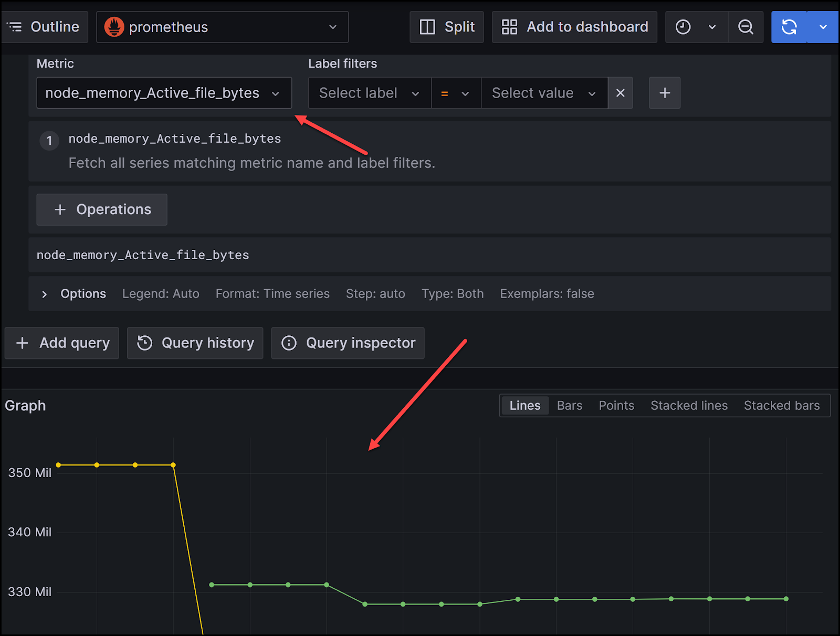Open the Select label dropdown
Screen dimensions: 840x636
[x=370, y=93]
